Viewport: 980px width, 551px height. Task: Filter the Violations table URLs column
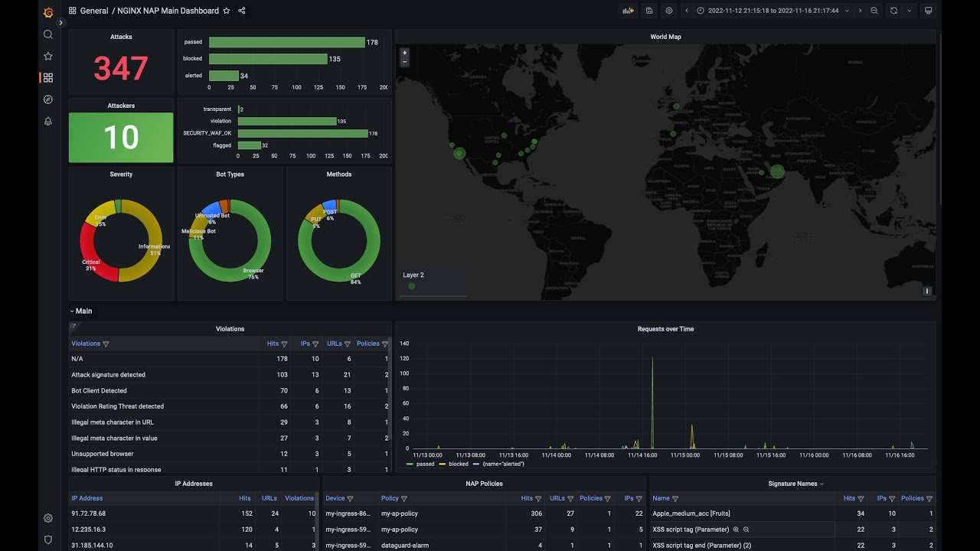tap(347, 344)
